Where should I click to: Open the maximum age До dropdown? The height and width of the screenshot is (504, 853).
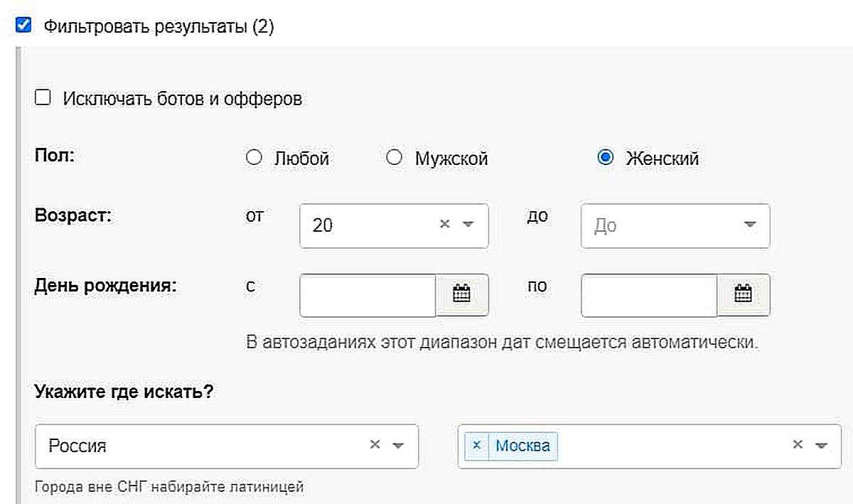675,225
